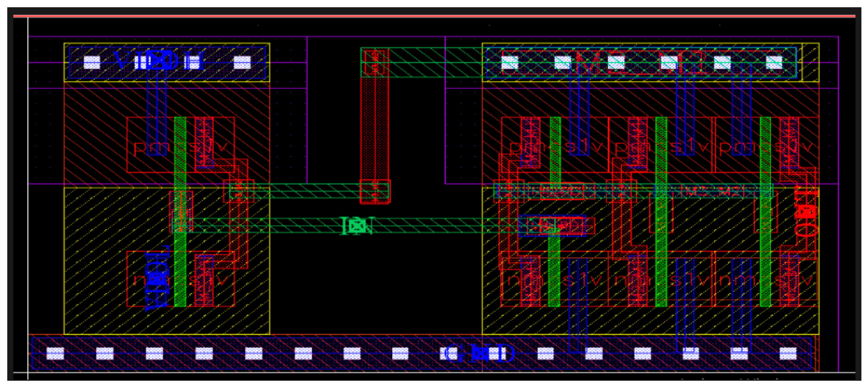The image size is (868, 388).
Task: Select the blue GND pin label on bottom rail
Action: click(x=480, y=354)
